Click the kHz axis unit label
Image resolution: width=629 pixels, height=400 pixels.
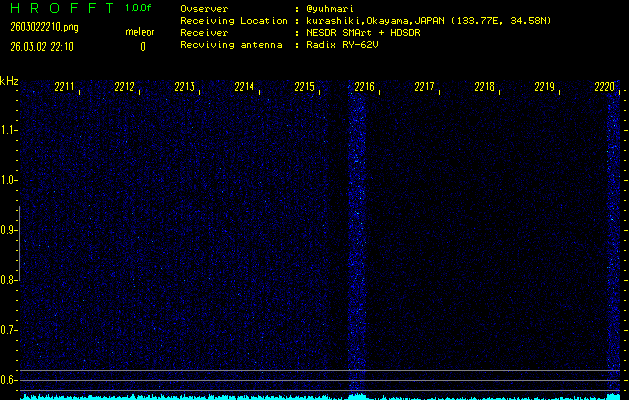pos(9,80)
